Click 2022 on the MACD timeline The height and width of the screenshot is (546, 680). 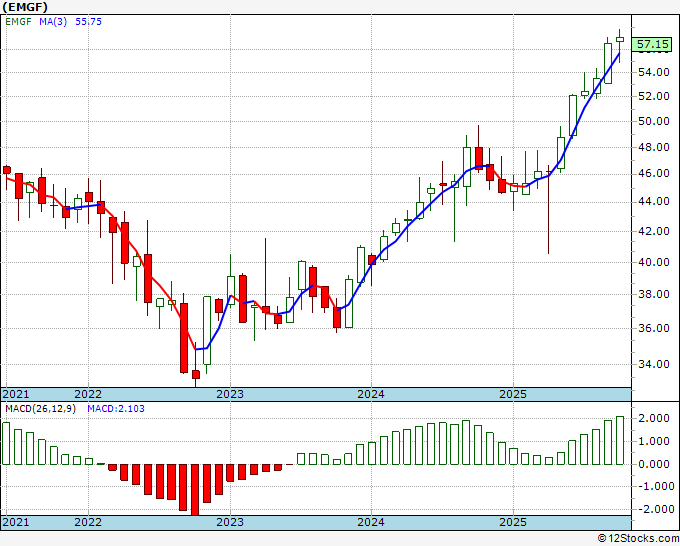[88, 522]
